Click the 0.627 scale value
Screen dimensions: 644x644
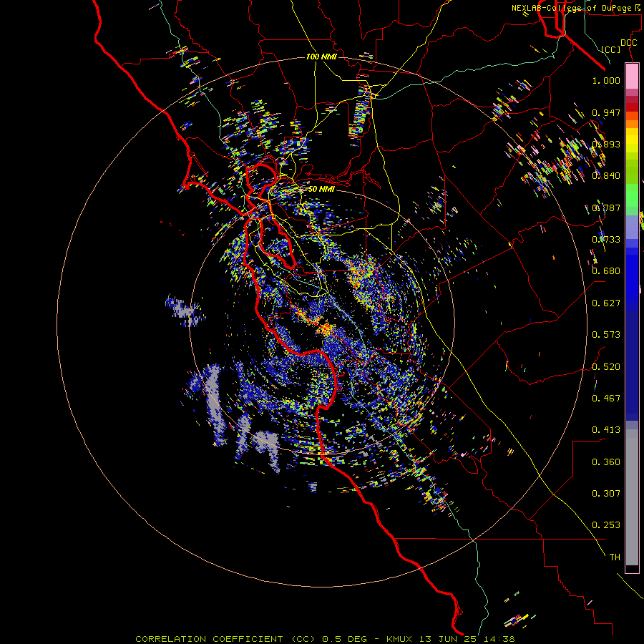tap(606, 303)
